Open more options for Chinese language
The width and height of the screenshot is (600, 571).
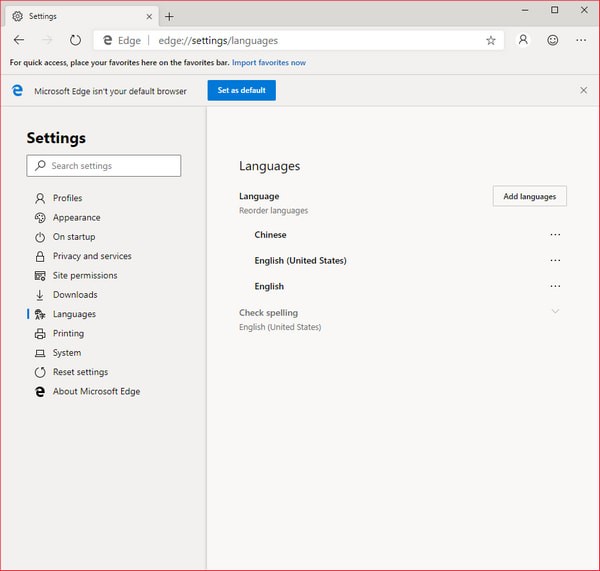click(x=555, y=235)
